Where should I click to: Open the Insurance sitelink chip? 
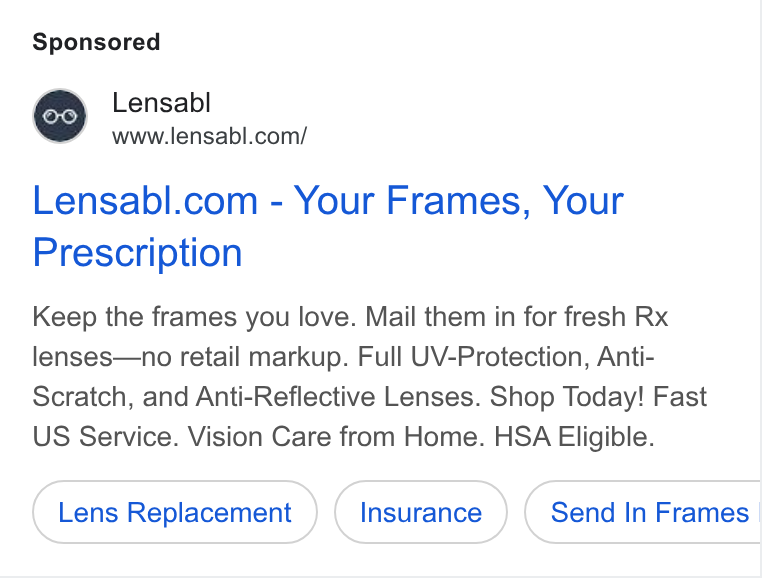pos(421,512)
